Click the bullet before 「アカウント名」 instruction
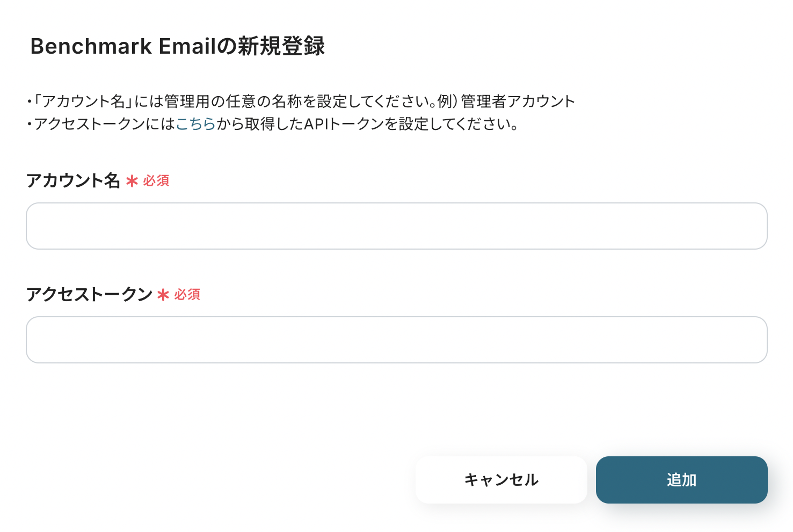Viewport: 793px width, 532px height. (29, 102)
